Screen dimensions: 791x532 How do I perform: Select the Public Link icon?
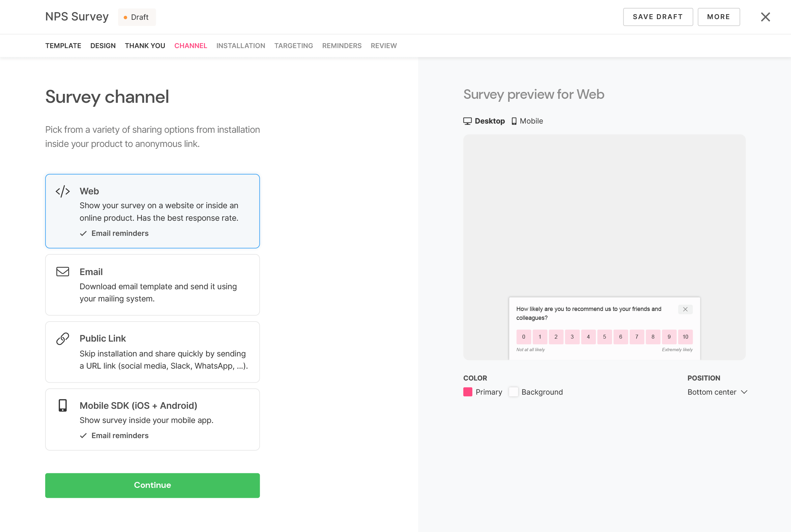pos(62,338)
